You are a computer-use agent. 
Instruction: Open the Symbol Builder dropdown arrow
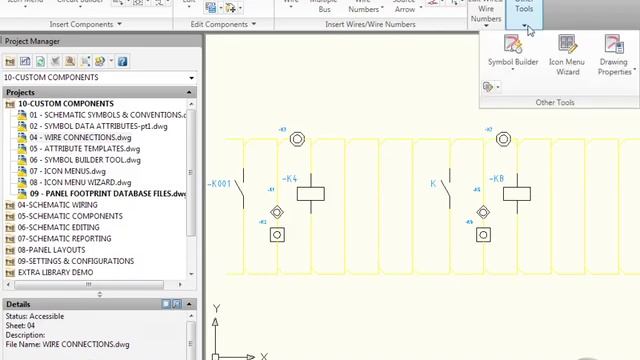(x=513, y=70)
